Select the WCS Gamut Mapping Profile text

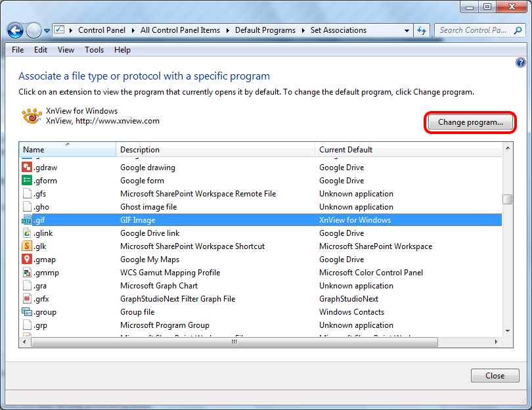coord(170,273)
